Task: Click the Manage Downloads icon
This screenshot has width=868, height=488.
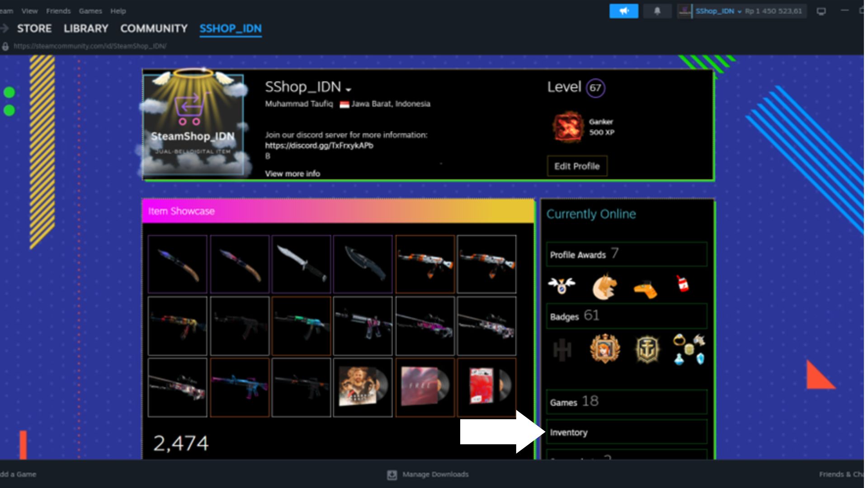Action: tap(392, 474)
